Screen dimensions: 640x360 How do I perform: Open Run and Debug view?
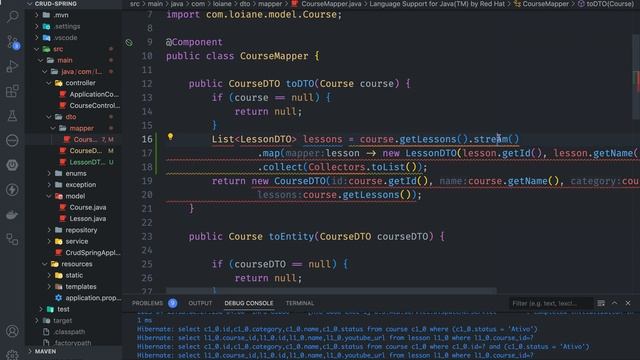click(12, 66)
